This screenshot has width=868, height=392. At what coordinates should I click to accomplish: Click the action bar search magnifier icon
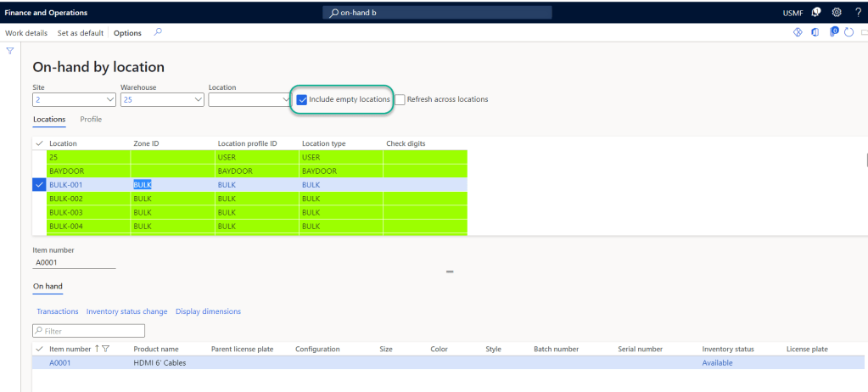(x=158, y=32)
